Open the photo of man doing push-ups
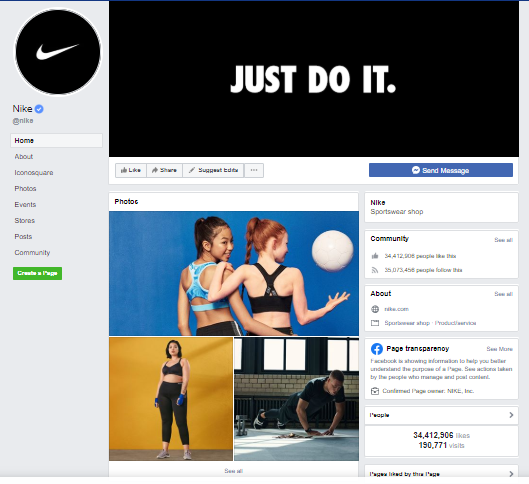The width and height of the screenshot is (529, 484). tap(297, 399)
